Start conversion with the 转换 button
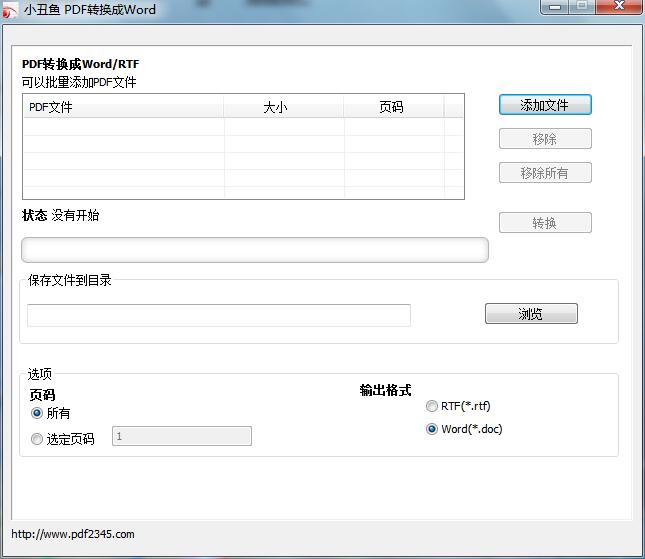This screenshot has height=559, width=645. pos(545,223)
